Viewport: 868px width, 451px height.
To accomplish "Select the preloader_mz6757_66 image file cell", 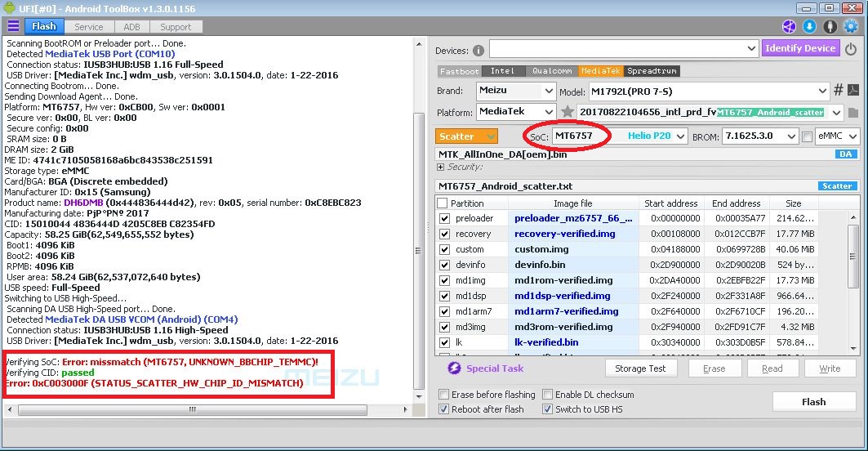I will (573, 218).
